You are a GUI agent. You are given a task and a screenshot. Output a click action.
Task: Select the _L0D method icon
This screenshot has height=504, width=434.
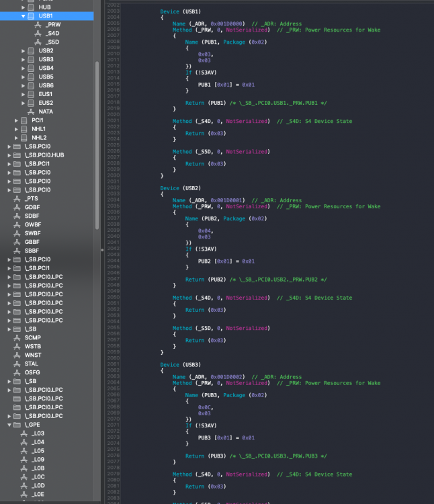tap(24, 486)
